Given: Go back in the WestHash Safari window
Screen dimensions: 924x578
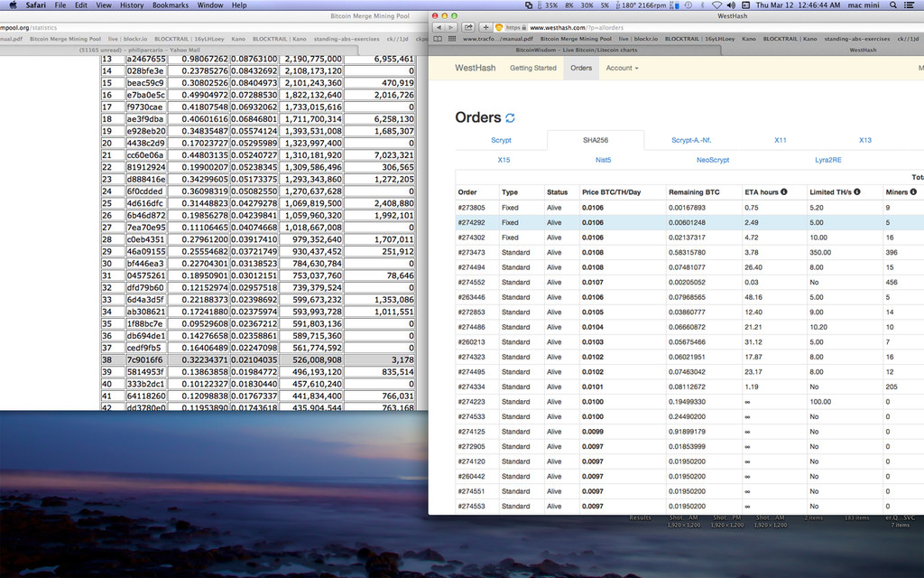Looking at the screenshot, I should (x=439, y=27).
